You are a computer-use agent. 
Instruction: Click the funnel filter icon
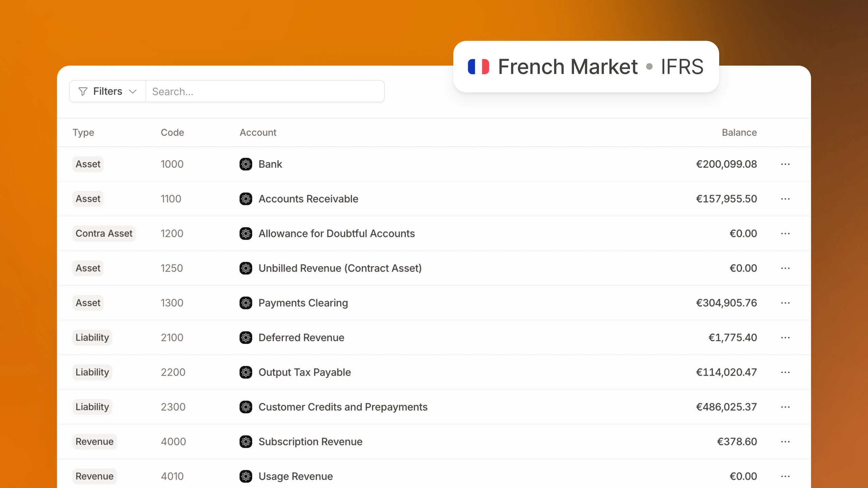click(83, 91)
